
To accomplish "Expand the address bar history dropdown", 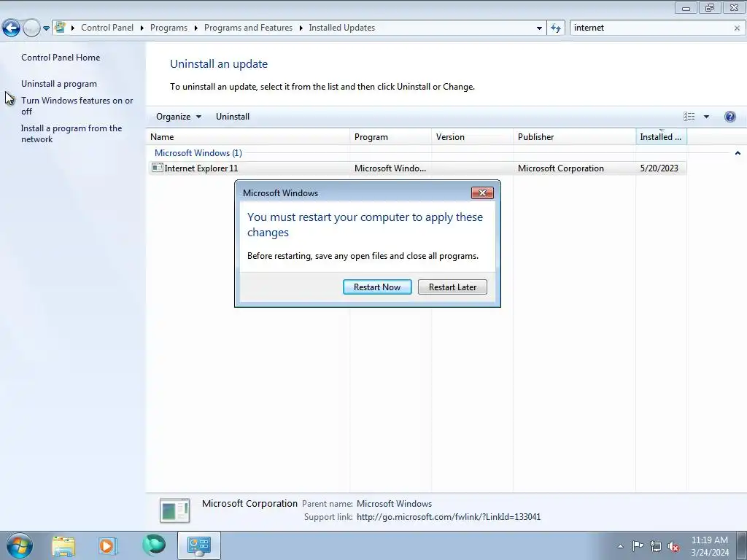I will 539,28.
